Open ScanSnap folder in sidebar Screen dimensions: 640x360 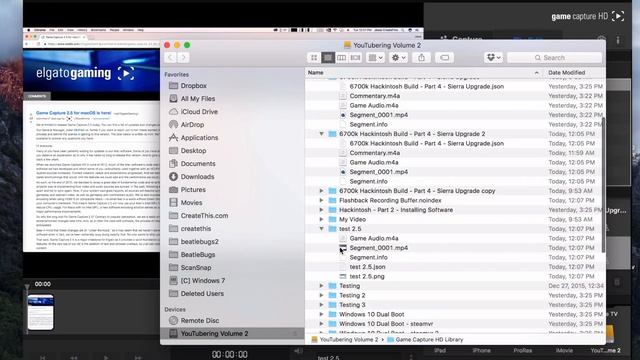click(196, 268)
